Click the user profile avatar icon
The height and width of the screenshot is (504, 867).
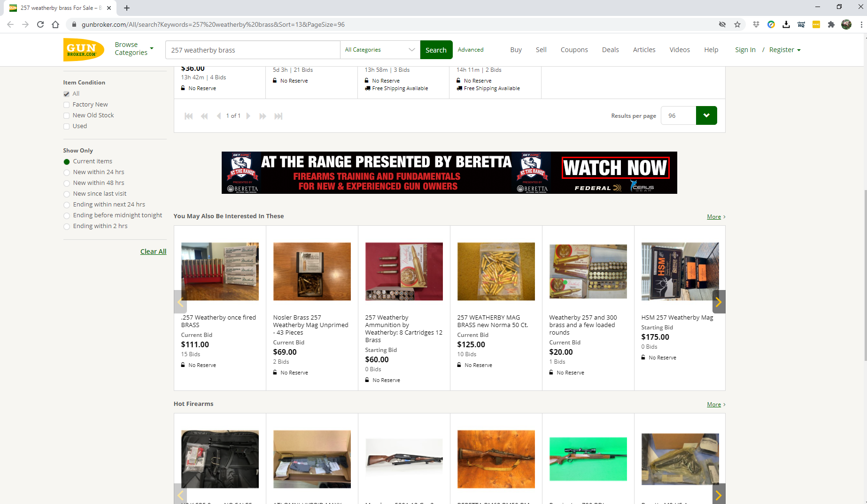(846, 24)
